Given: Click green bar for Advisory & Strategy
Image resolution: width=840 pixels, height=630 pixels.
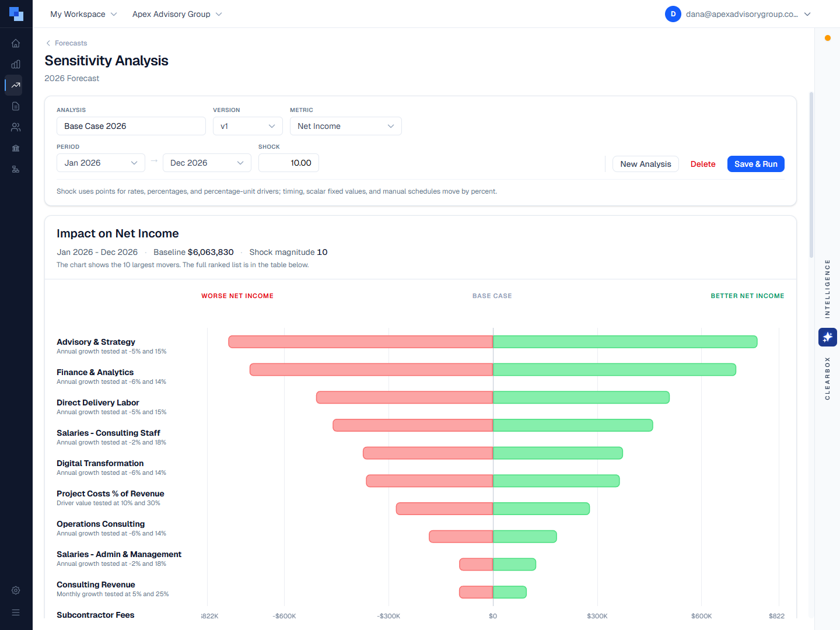Looking at the screenshot, I should tap(625, 342).
